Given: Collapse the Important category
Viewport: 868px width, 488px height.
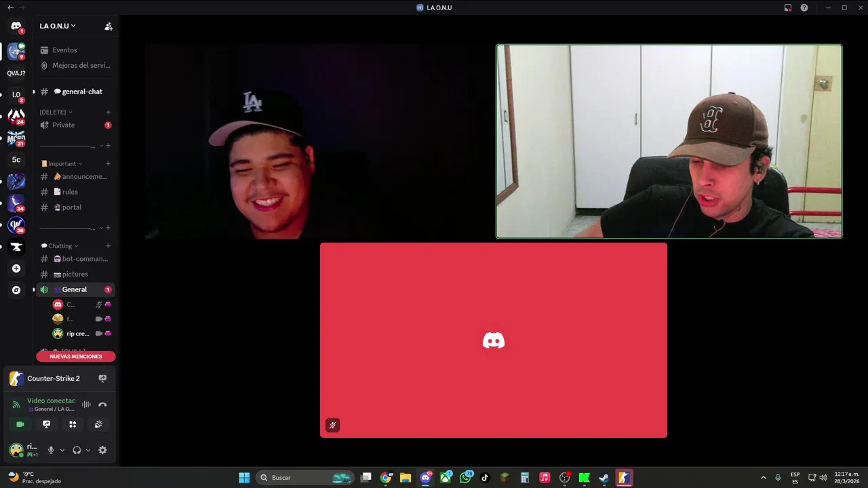Looking at the screenshot, I should pyautogui.click(x=62, y=163).
